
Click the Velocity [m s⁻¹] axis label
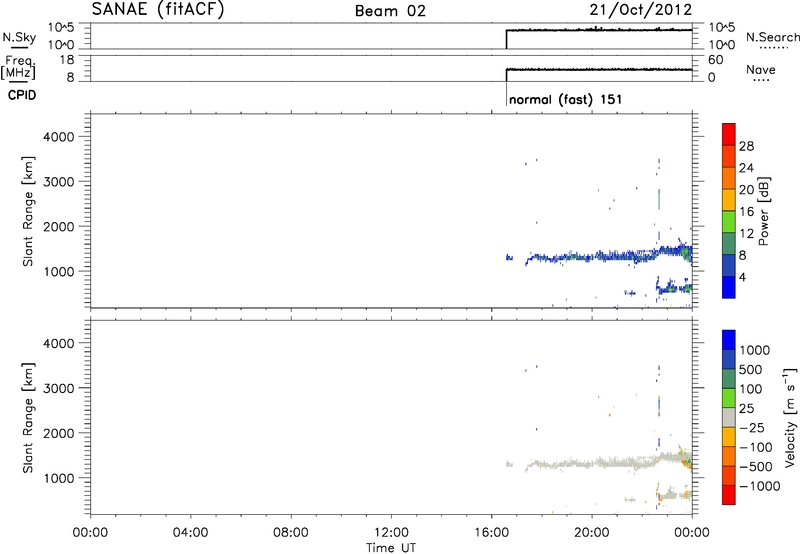tap(789, 417)
